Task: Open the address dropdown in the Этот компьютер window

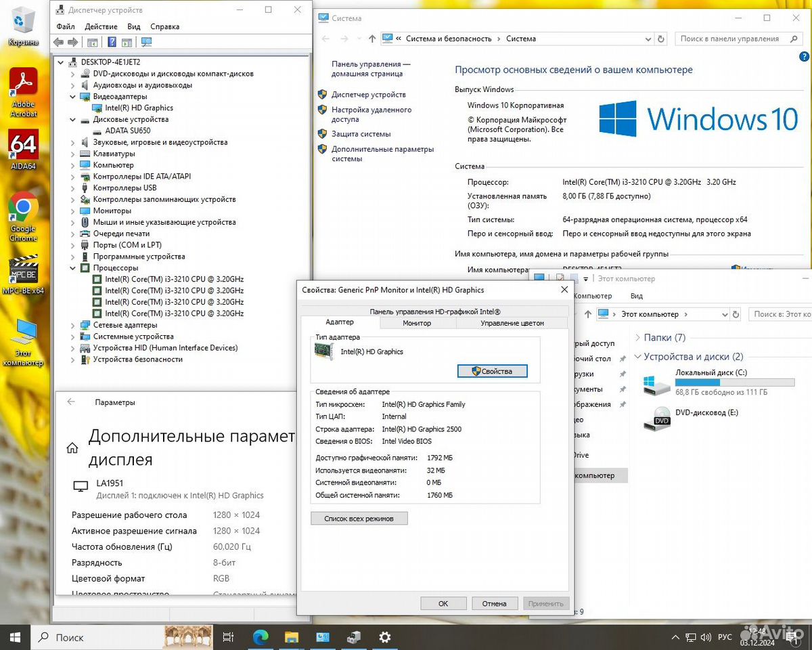Action: tap(724, 314)
